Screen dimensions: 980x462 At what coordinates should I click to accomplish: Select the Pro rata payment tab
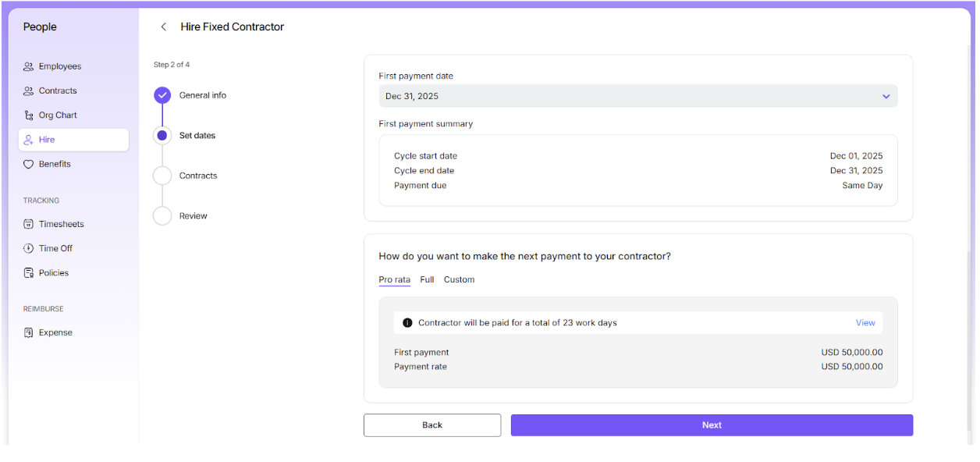pos(394,280)
